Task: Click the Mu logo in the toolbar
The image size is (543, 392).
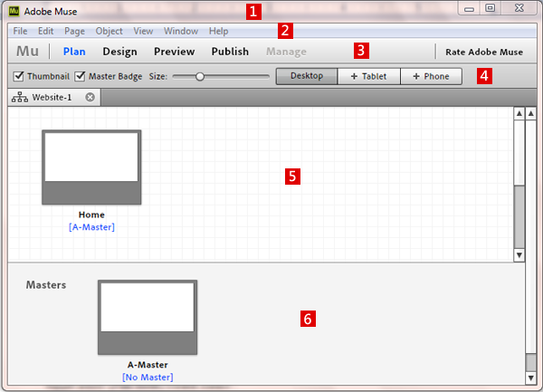Action: click(x=27, y=52)
